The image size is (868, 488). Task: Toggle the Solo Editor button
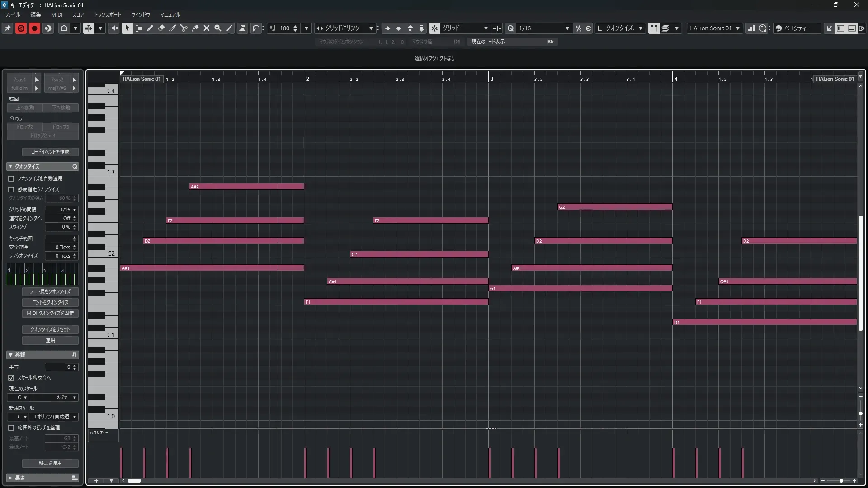(x=21, y=28)
